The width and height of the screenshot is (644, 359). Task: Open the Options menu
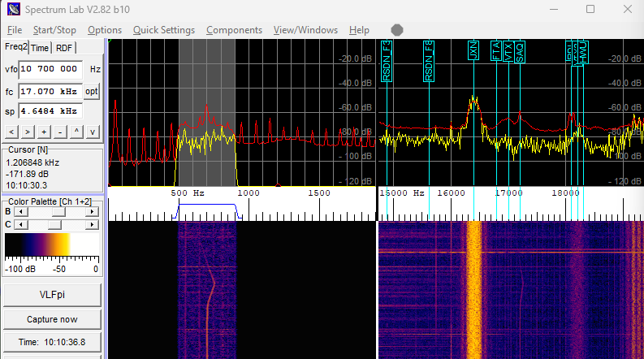[104, 30]
